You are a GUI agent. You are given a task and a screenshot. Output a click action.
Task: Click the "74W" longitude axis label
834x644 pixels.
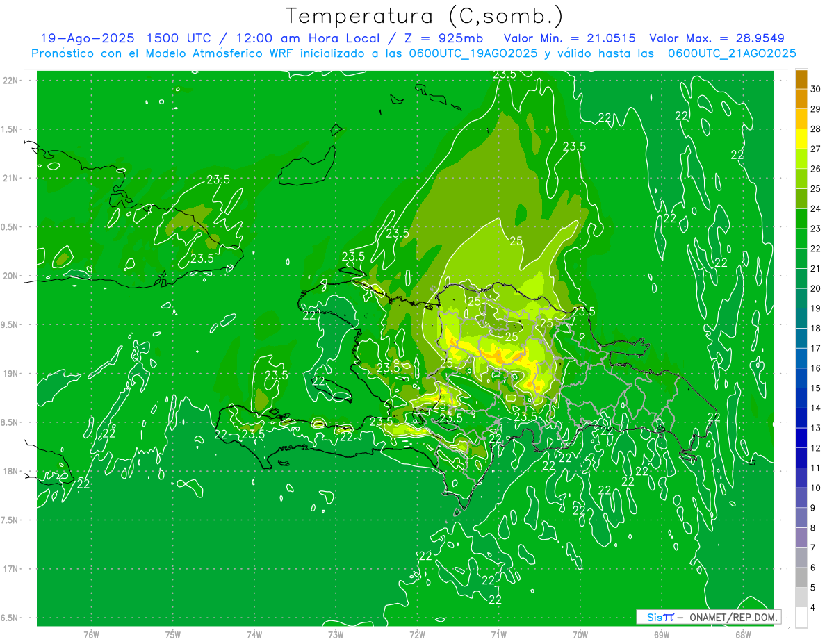pyautogui.click(x=254, y=634)
